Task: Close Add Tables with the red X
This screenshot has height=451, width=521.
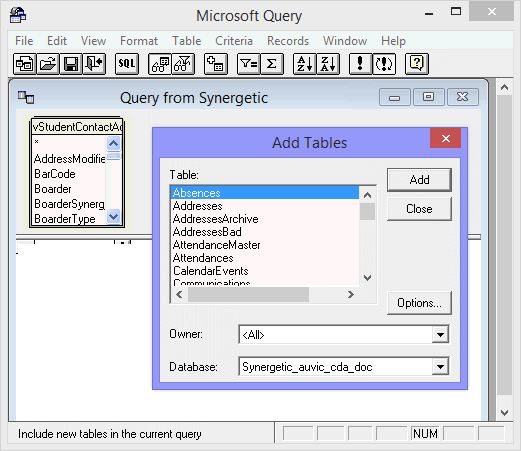Action: coord(446,138)
